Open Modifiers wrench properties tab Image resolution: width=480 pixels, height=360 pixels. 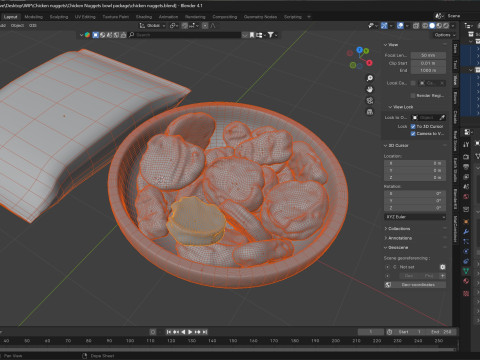pos(466,231)
